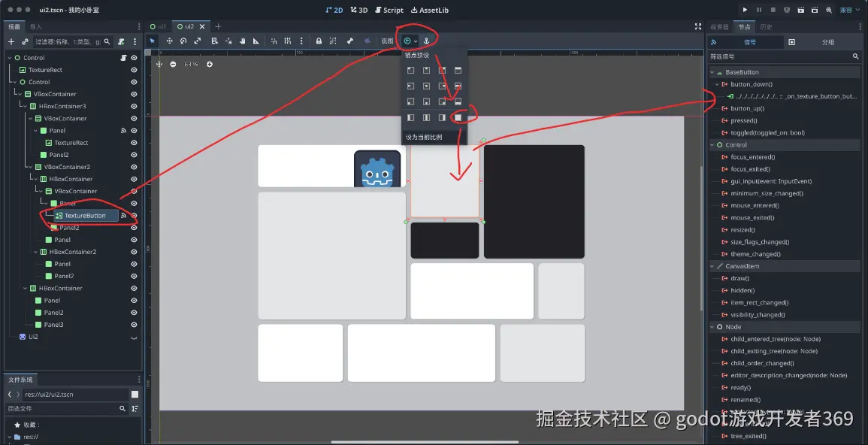Open signals icon on TextureButton row
868x445 pixels.
click(123, 215)
